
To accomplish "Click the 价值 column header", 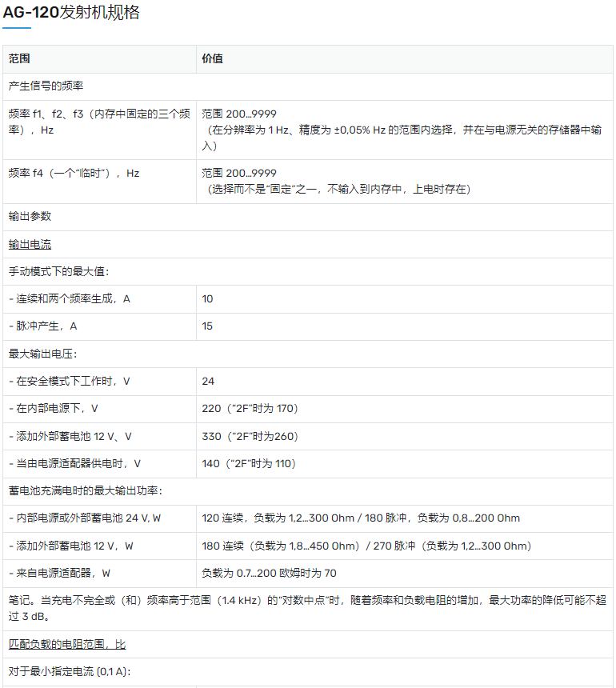I will click(212, 59).
